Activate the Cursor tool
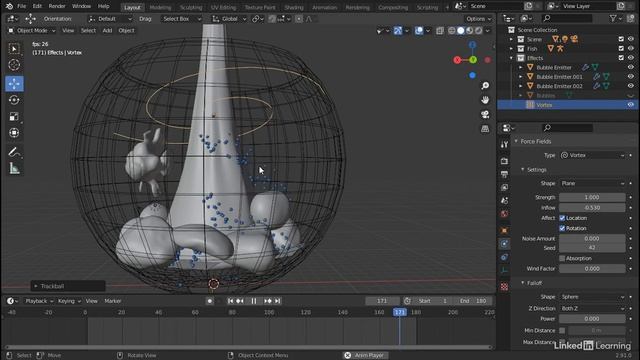This screenshot has height=360, width=640. pos(14,65)
